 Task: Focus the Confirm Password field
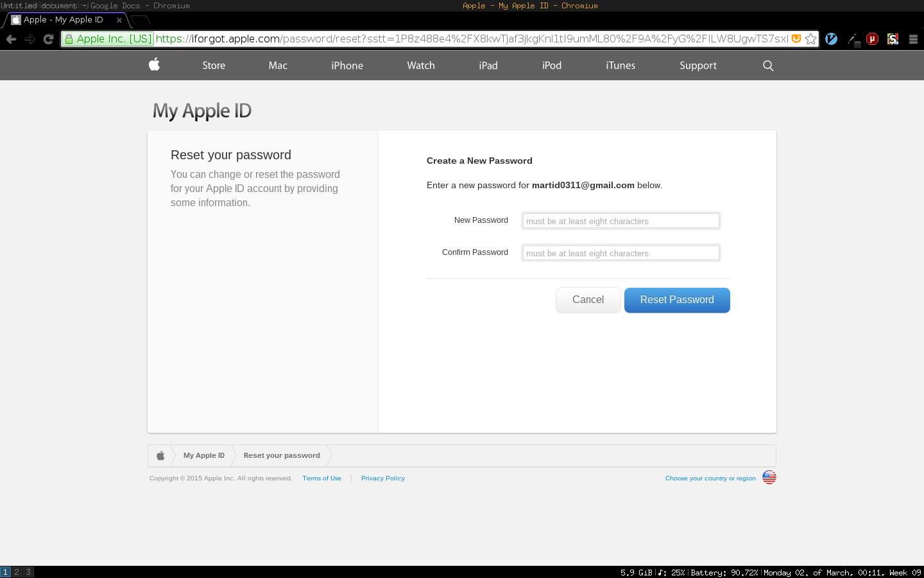(x=621, y=253)
